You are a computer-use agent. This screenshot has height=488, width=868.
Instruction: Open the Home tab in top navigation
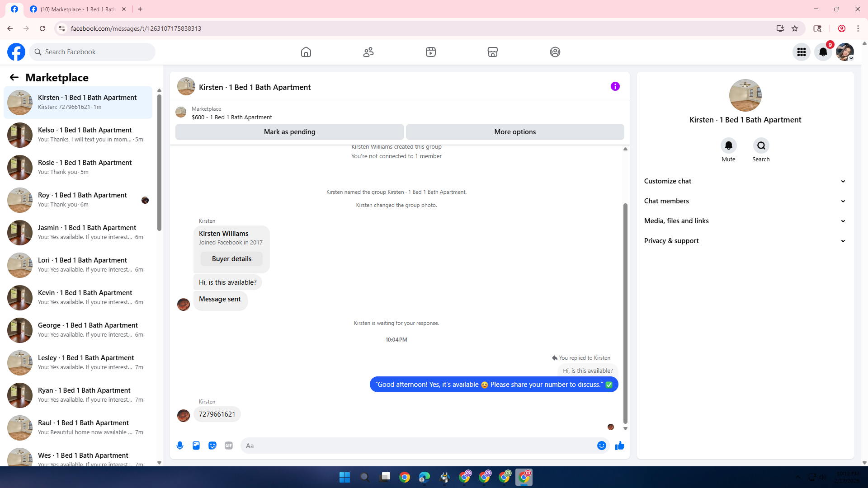click(x=306, y=52)
